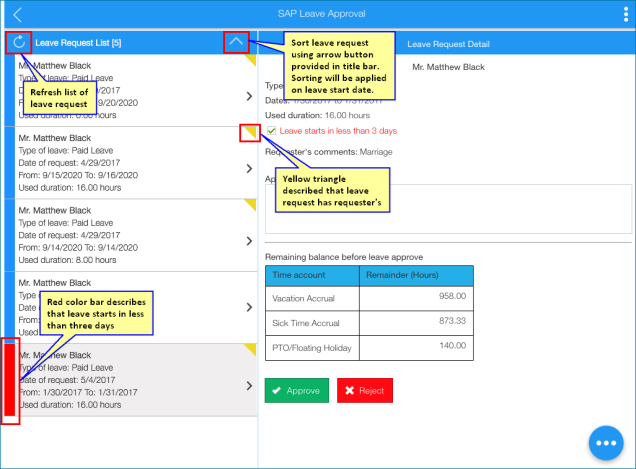
Task: Click the Used duration: 8.00 hours entry
Action: coord(67,260)
